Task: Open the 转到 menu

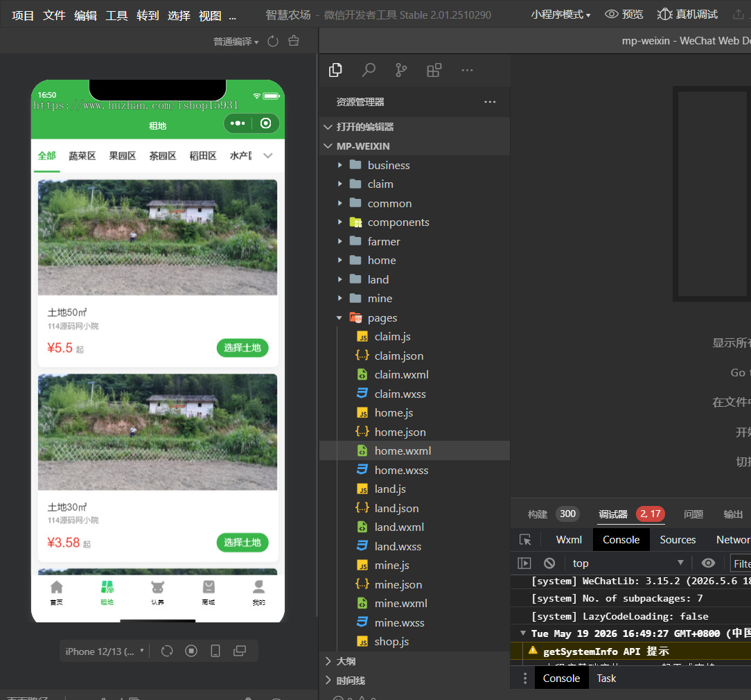Action: pos(148,15)
